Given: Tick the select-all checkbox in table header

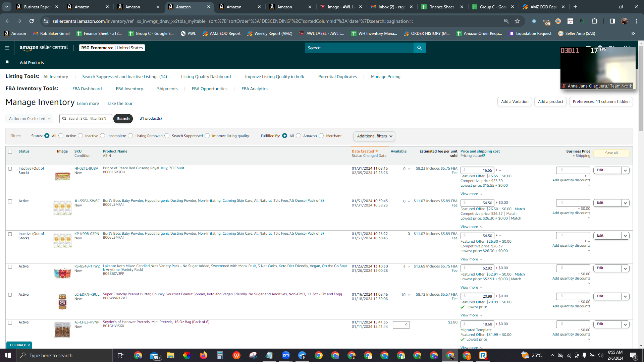Looking at the screenshot, I should (x=10, y=152).
